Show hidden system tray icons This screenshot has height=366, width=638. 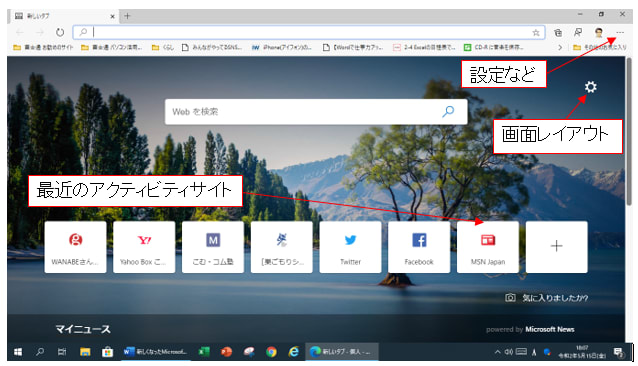pyautogui.click(x=497, y=352)
